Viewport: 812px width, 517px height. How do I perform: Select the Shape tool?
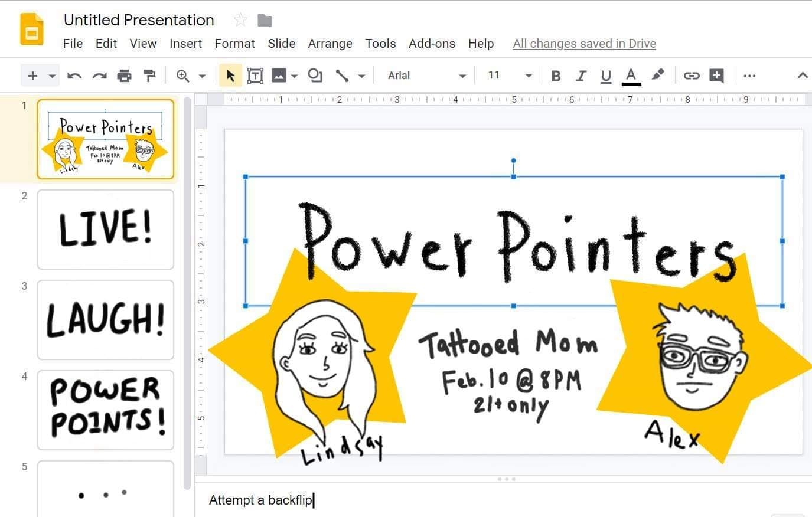(x=315, y=76)
